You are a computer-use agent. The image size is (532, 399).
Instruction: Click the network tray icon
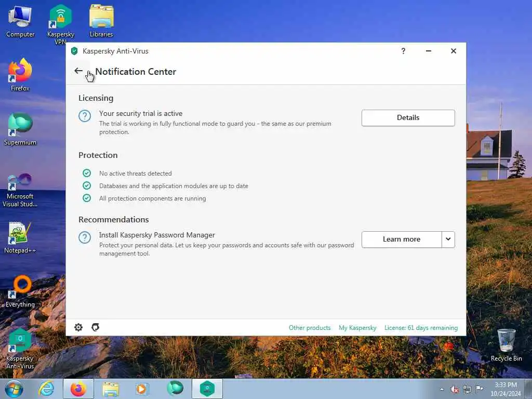467,390
